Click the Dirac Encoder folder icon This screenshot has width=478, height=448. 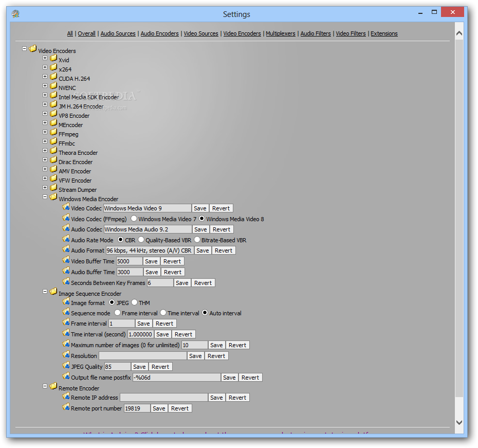pyautogui.click(x=53, y=160)
